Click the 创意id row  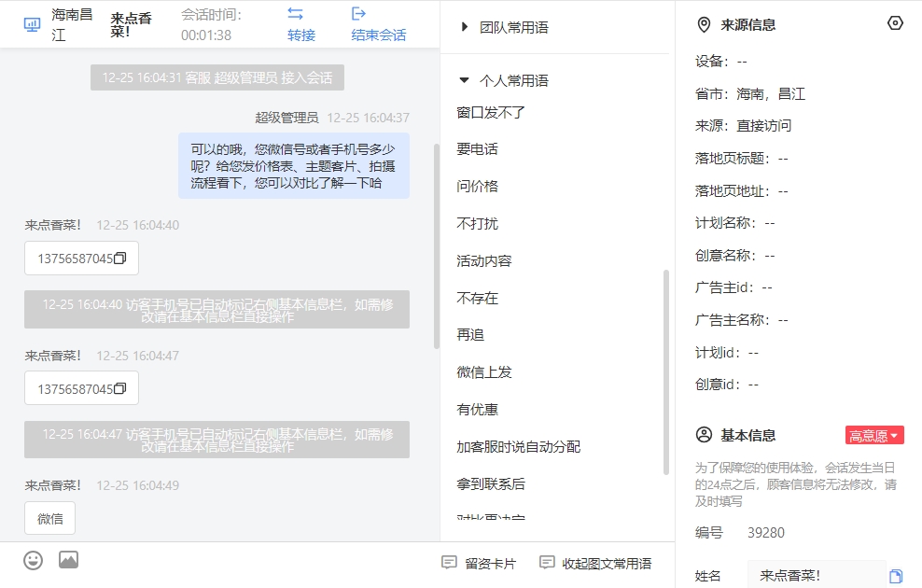[727, 385]
